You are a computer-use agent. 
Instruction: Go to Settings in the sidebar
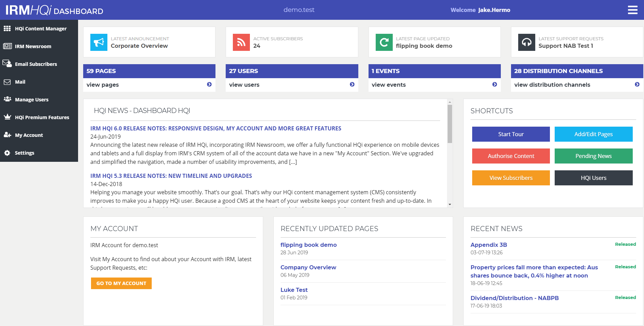click(x=39, y=153)
